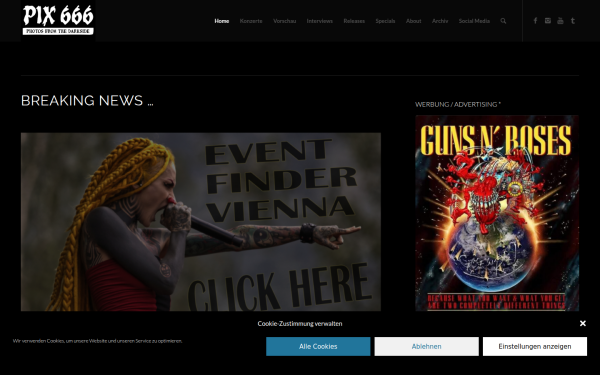Click the 'Wir verwenden Cookies' notice text
The width and height of the screenshot is (600, 375).
click(x=98, y=341)
